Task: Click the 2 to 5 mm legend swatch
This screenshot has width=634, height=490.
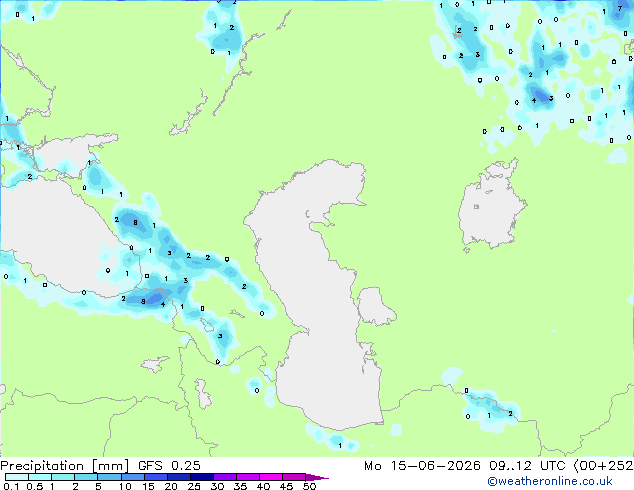Action: [86, 477]
